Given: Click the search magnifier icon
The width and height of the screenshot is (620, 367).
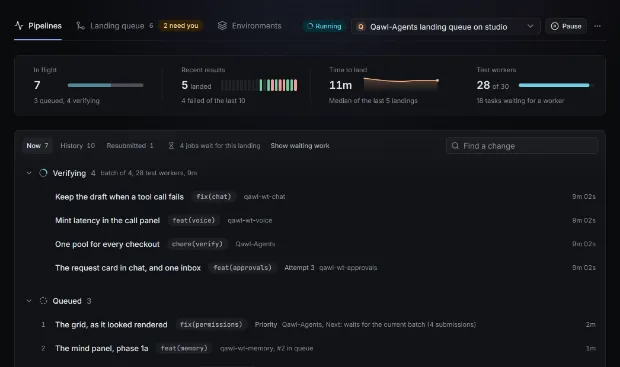Looking at the screenshot, I should coord(456,146).
